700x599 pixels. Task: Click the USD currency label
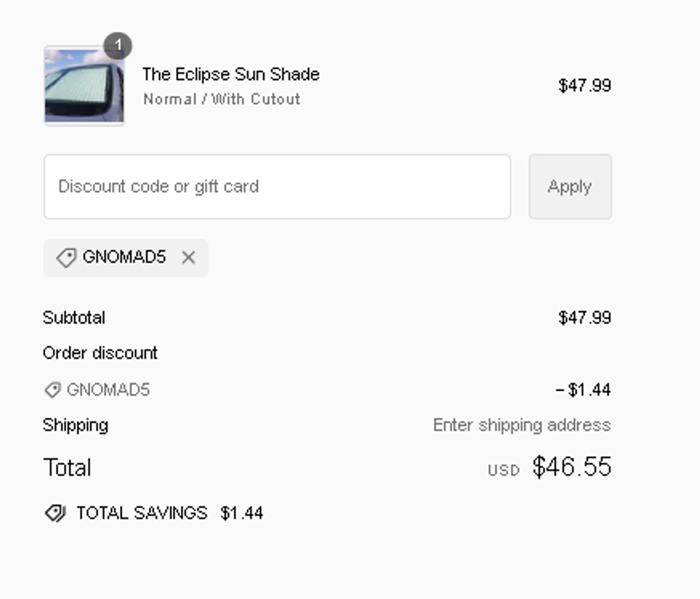(x=504, y=470)
